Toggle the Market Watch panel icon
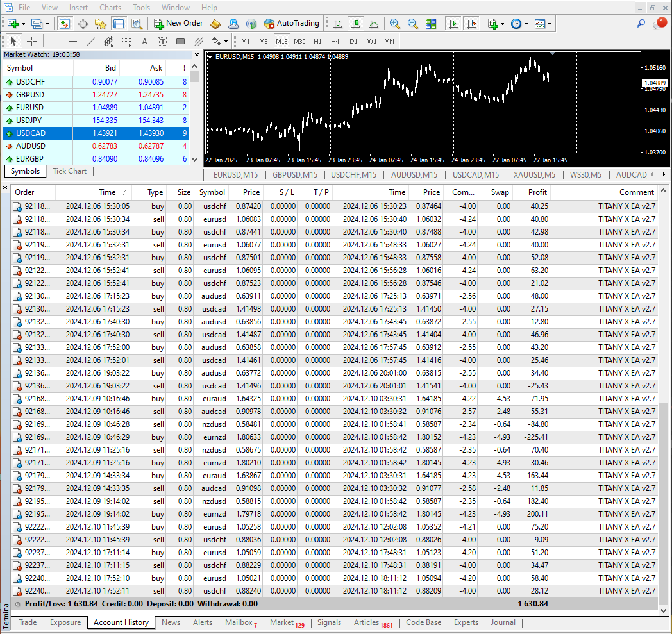This screenshot has width=672, height=634. pyautogui.click(x=65, y=24)
